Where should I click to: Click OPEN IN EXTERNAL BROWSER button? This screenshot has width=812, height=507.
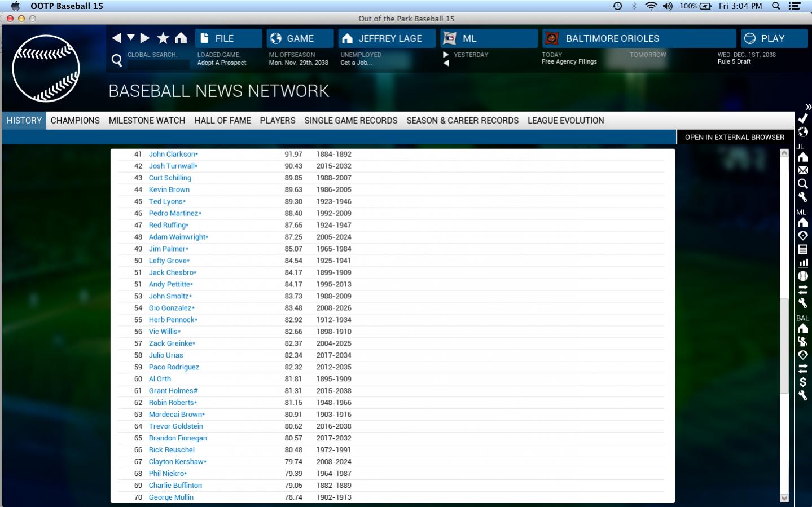tap(735, 137)
